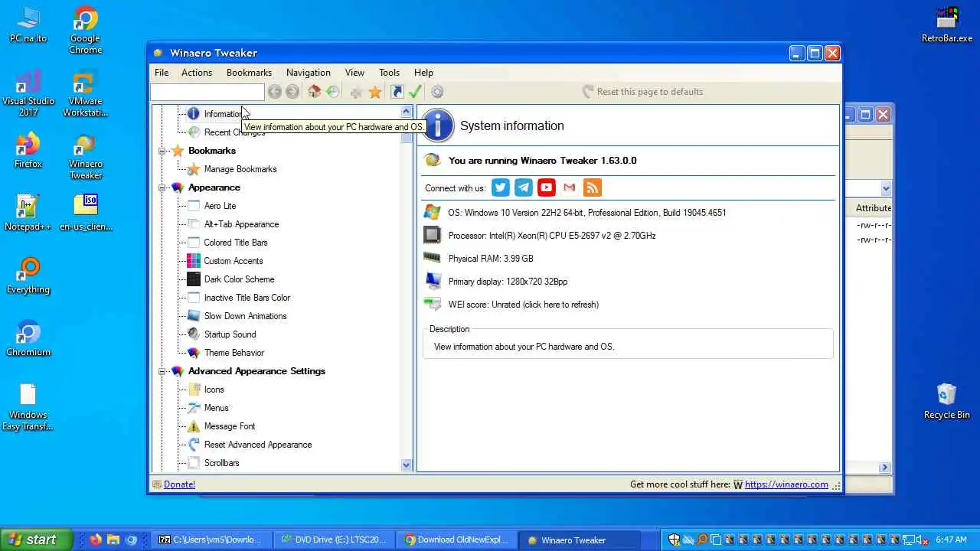Select Dark Color Scheme item
980x551 pixels.
coord(239,279)
